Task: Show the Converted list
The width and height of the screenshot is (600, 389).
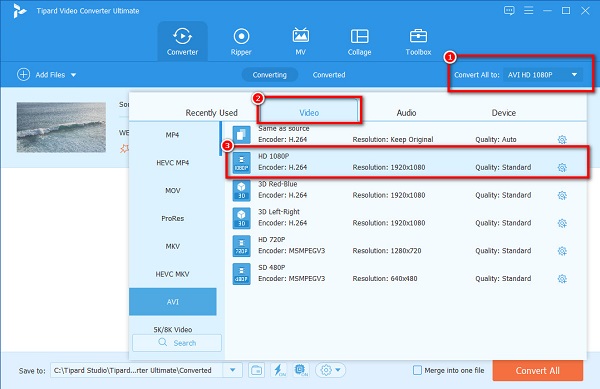Action: click(x=329, y=75)
